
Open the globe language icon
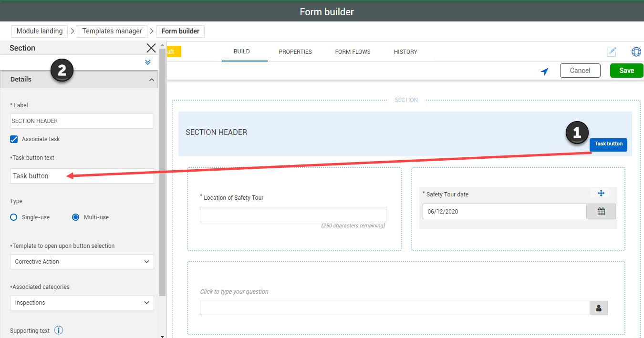tap(636, 51)
